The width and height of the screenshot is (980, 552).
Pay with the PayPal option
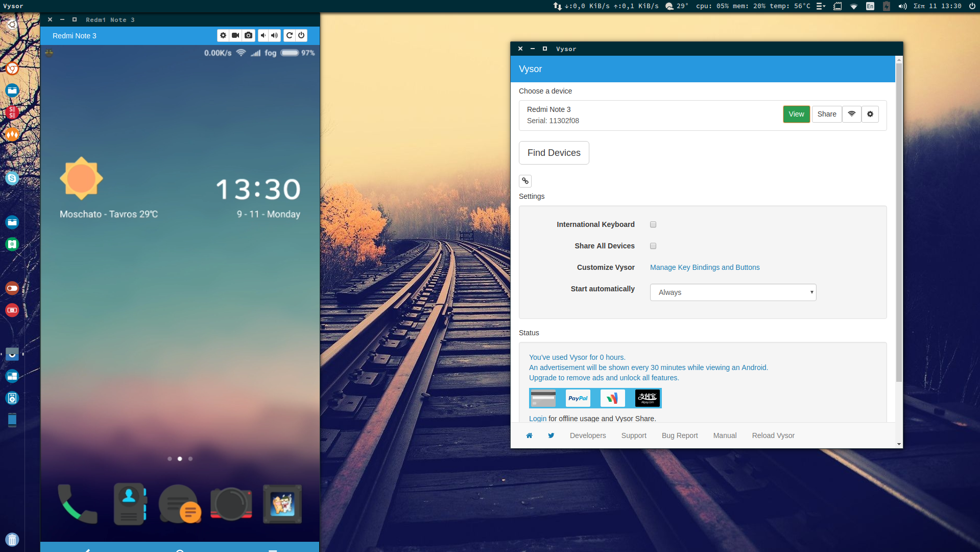pos(578,398)
